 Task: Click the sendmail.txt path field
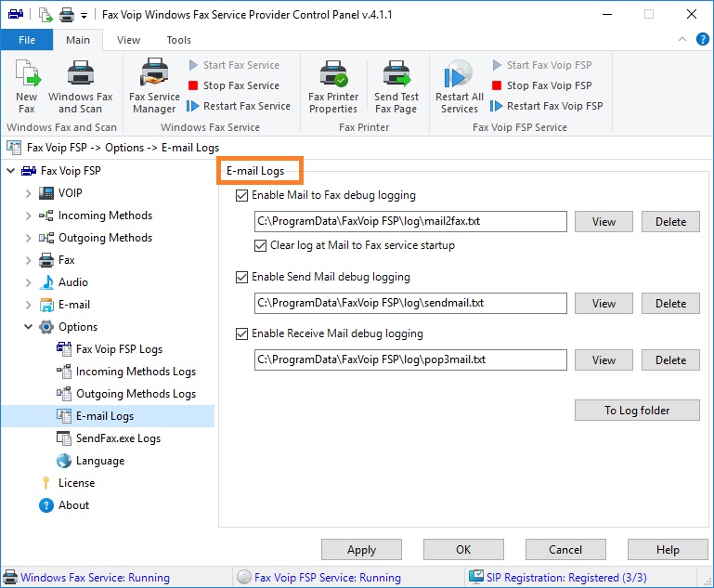[410, 303]
